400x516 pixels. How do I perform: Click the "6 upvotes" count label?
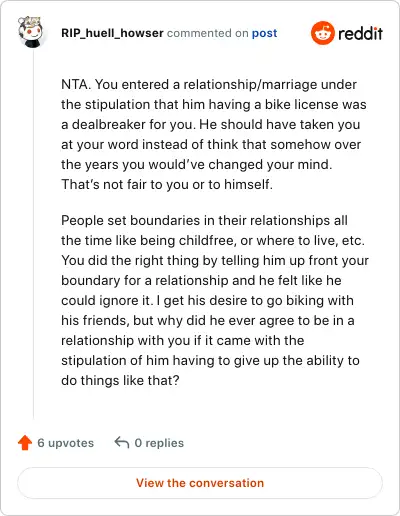pyautogui.click(x=66, y=443)
